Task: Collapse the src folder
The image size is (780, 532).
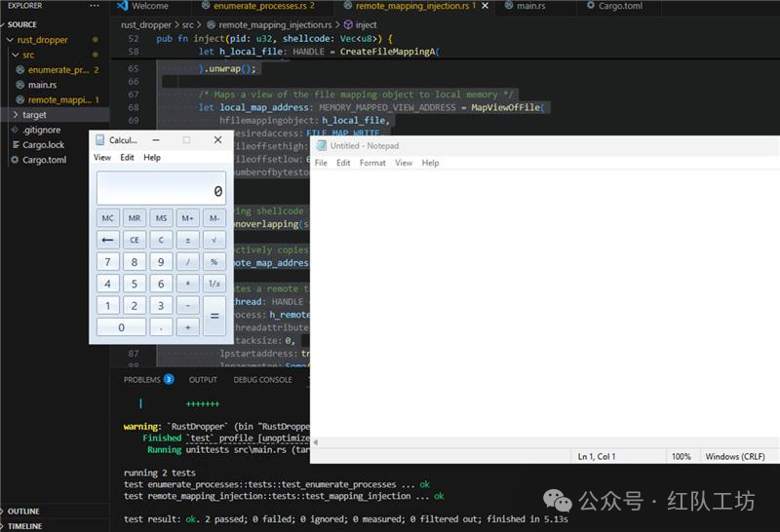Action: (x=16, y=55)
